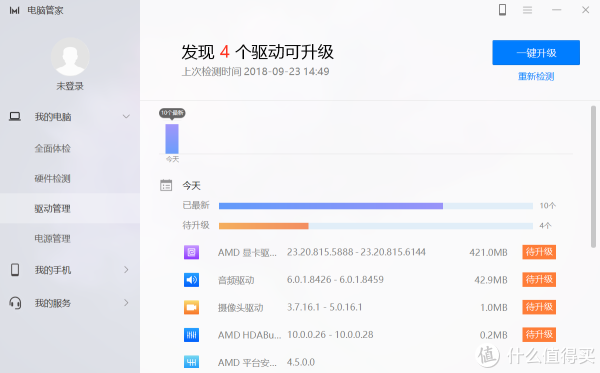Viewport: 600px width, 373px height.
Task: Click the AMD 显卡驱动 purple icon
Action: pos(191,252)
